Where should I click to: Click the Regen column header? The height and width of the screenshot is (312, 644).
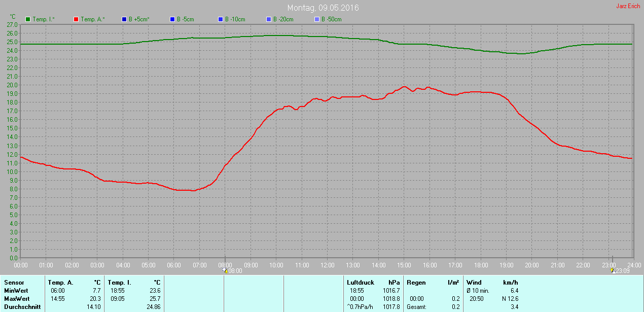pyautogui.click(x=416, y=283)
